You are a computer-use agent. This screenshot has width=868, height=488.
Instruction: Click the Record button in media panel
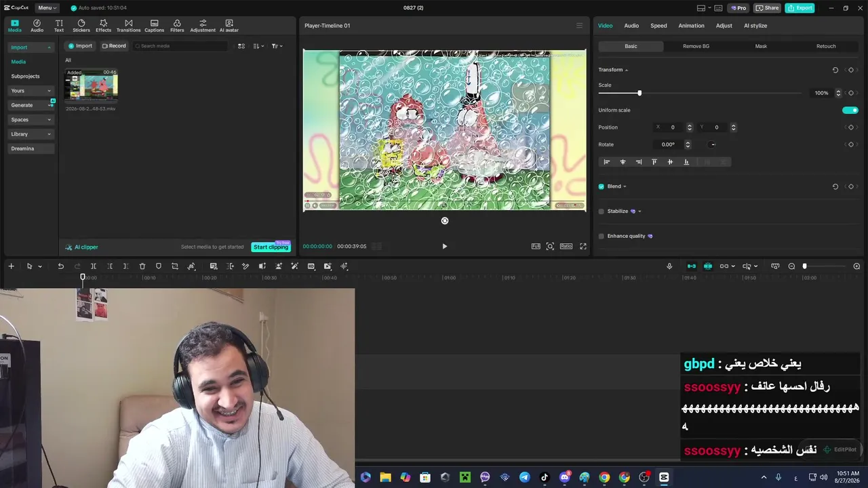pyautogui.click(x=114, y=46)
